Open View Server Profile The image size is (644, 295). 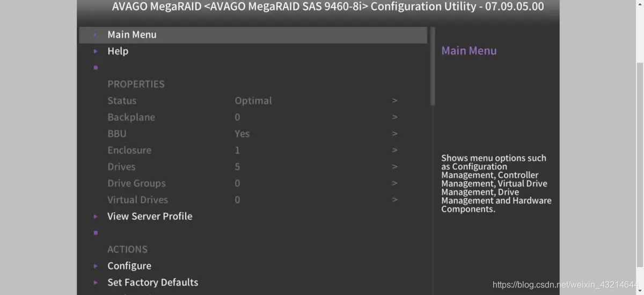150,216
